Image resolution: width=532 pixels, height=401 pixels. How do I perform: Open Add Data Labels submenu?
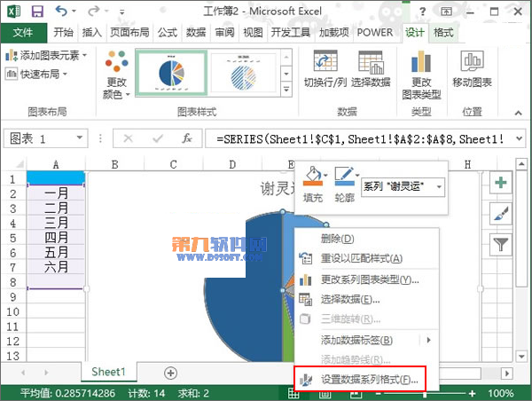[x=366, y=340]
